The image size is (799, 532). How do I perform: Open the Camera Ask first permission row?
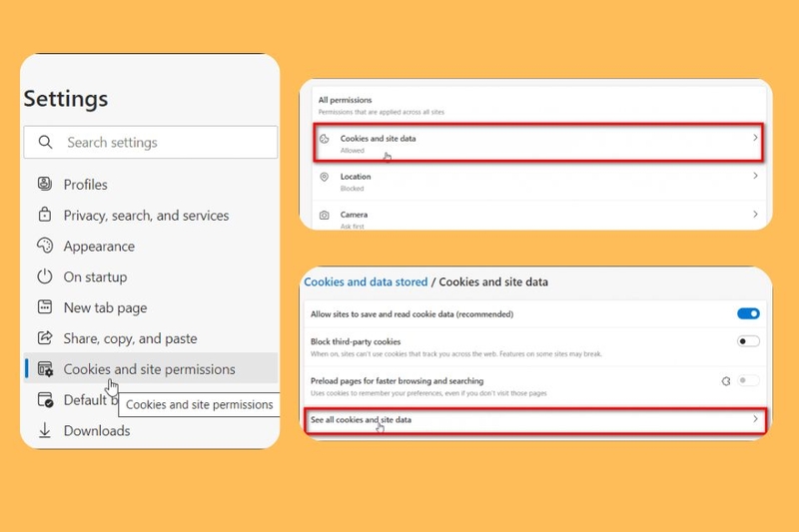click(x=538, y=217)
